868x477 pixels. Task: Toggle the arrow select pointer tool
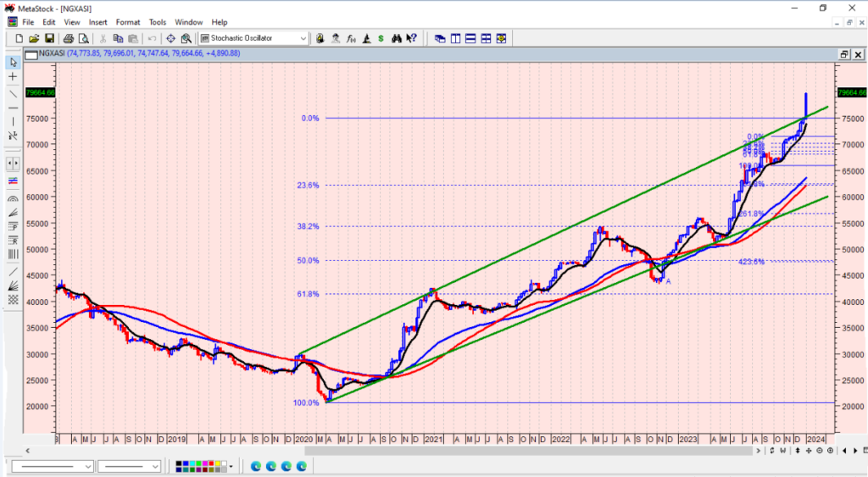coord(13,62)
